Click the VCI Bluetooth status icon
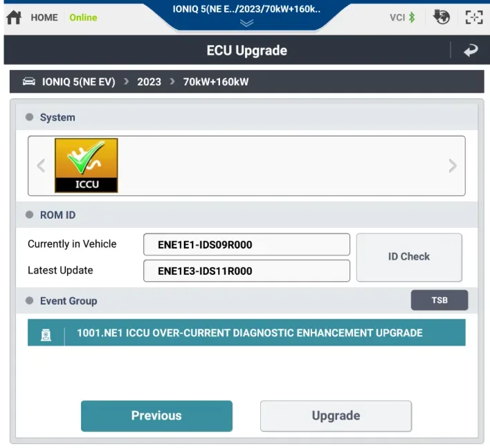The width and height of the screenshot is (490, 448). pyautogui.click(x=412, y=17)
